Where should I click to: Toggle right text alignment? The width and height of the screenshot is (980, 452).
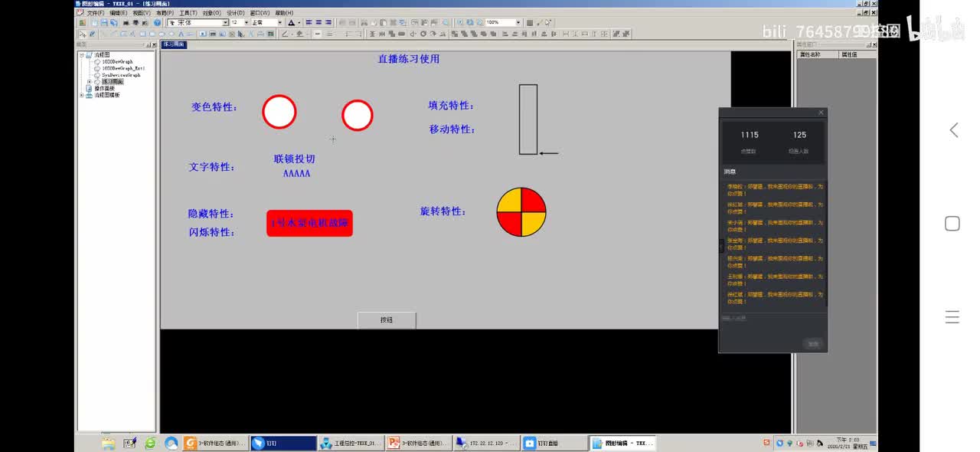(328, 23)
